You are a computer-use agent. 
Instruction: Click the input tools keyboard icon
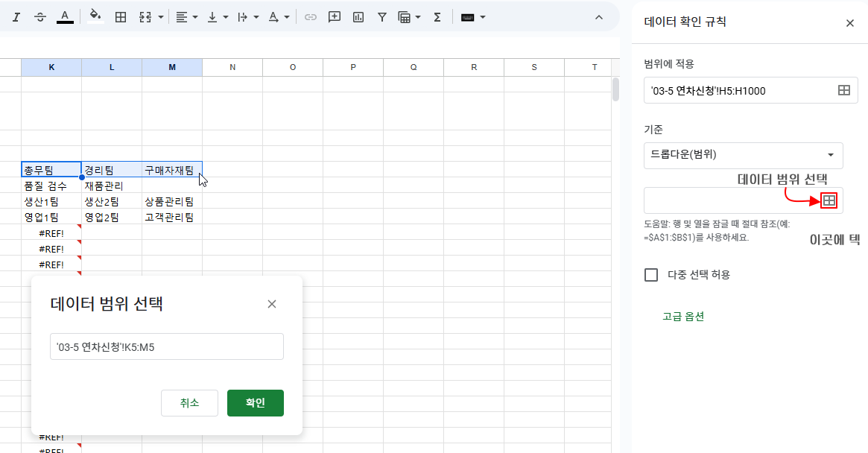pyautogui.click(x=468, y=17)
